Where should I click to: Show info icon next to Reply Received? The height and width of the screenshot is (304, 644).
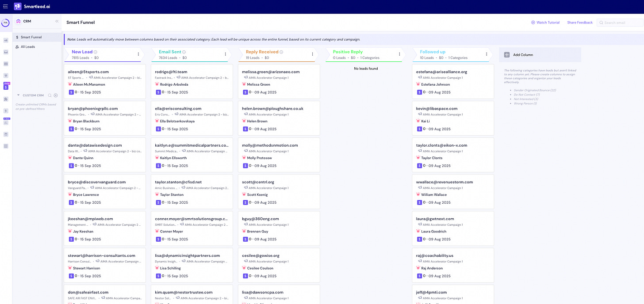(281, 52)
